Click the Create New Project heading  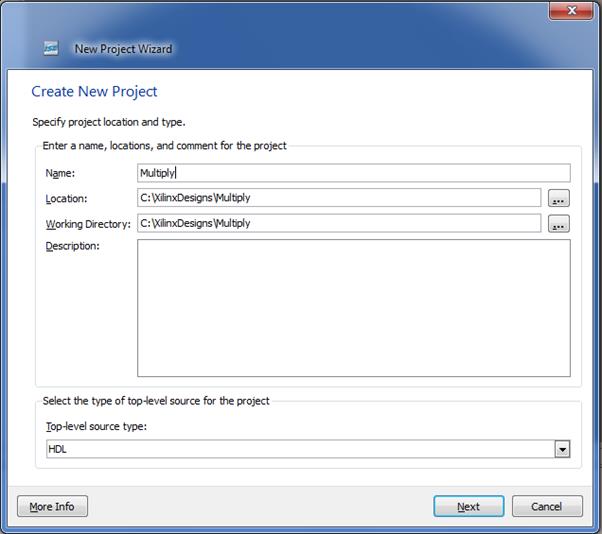tap(94, 92)
